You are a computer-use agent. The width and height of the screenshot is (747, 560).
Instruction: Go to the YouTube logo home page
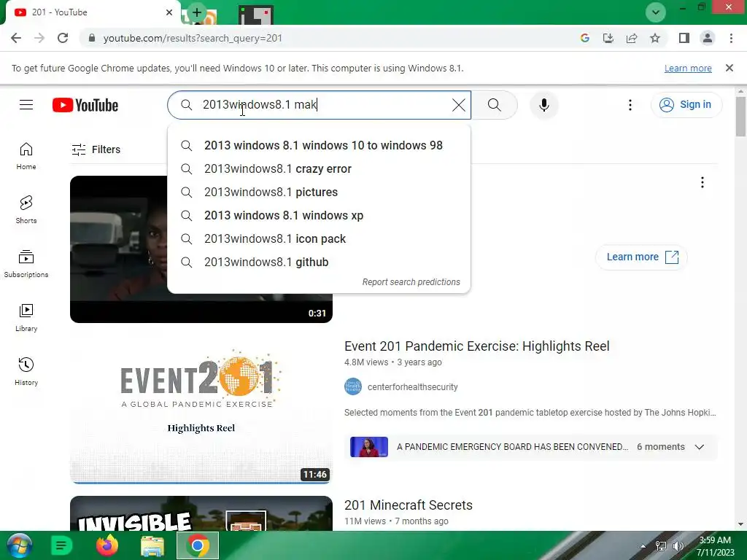click(x=85, y=105)
